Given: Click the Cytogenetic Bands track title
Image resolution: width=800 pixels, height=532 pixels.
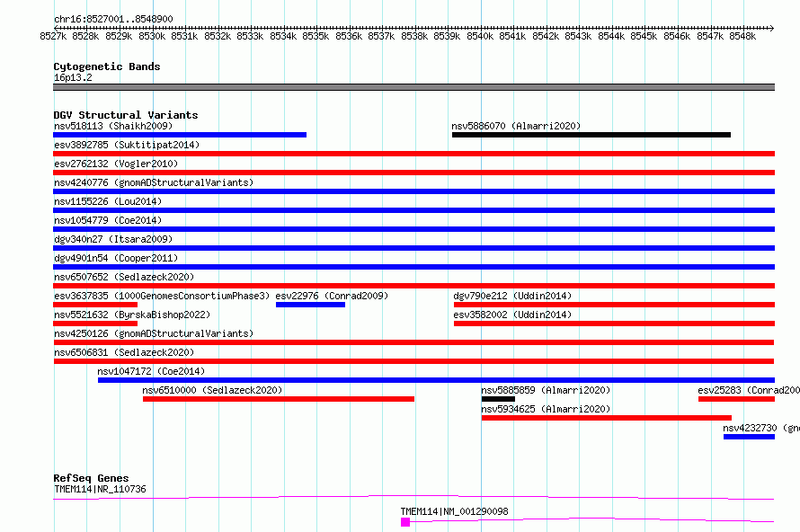Looking at the screenshot, I should 107,66.
